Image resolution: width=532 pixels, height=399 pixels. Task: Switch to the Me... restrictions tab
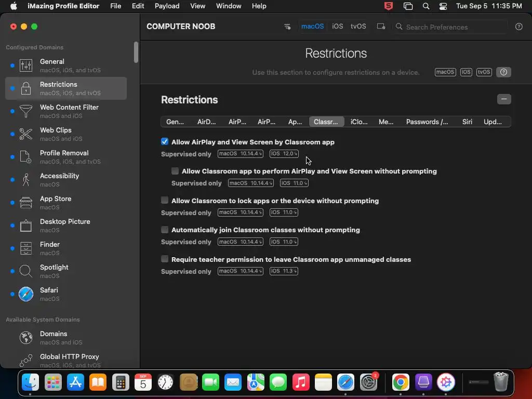coord(386,122)
